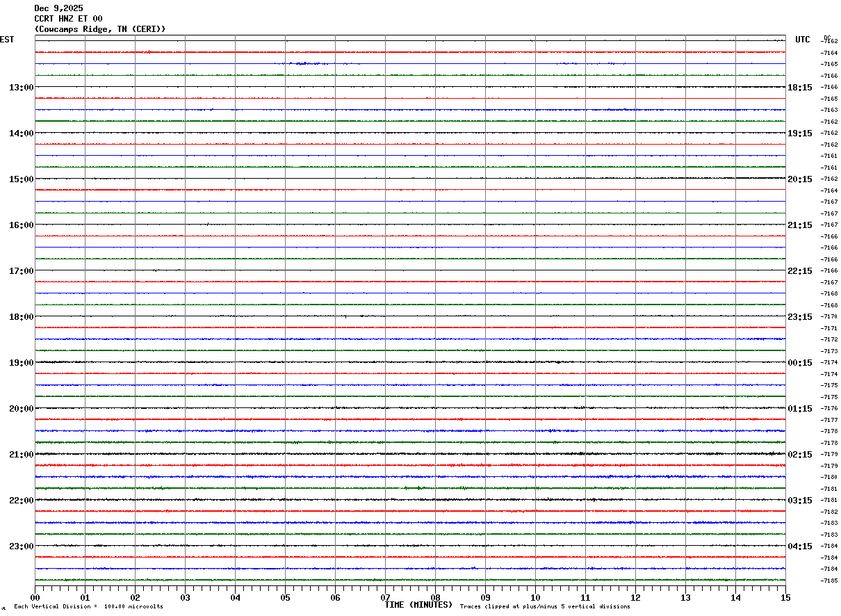Click the DC offset value '-7177'
The width and height of the screenshot is (841, 616).
pyautogui.click(x=829, y=420)
